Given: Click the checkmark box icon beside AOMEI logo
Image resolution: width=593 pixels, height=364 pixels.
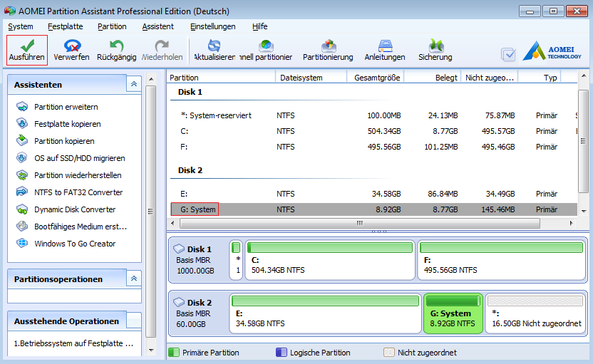Looking at the screenshot, I should click(508, 54).
